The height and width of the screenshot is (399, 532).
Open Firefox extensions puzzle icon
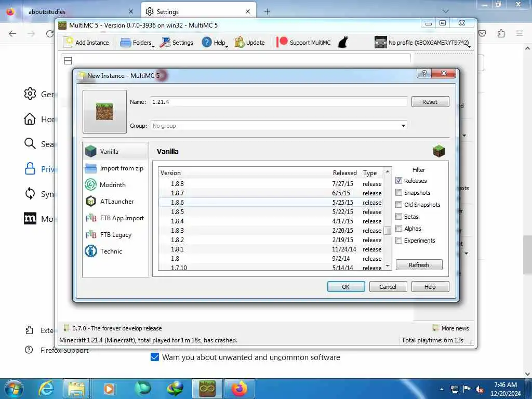[501, 33]
